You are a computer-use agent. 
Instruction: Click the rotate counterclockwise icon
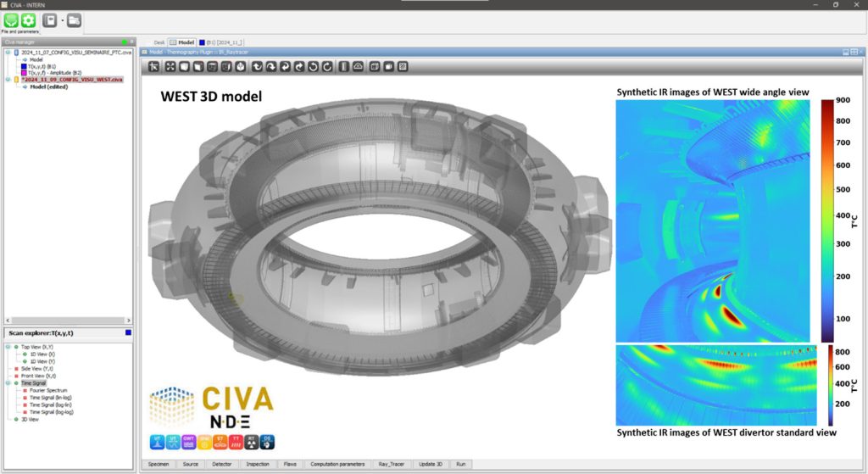314,66
